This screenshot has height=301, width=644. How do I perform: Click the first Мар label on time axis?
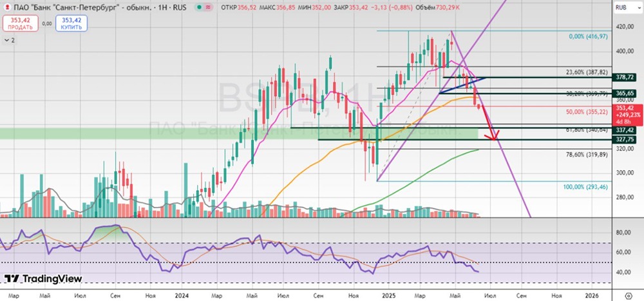pos(14,296)
